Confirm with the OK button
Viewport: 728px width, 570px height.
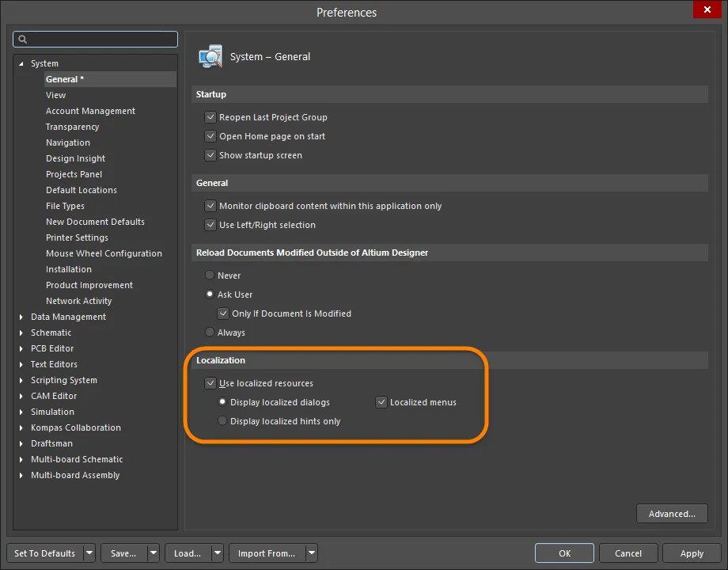(564, 553)
